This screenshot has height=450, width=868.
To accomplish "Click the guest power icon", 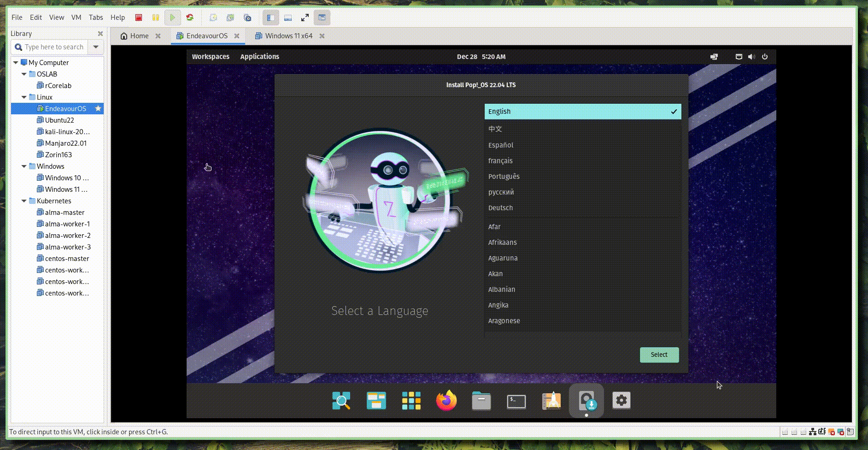I will [765, 57].
